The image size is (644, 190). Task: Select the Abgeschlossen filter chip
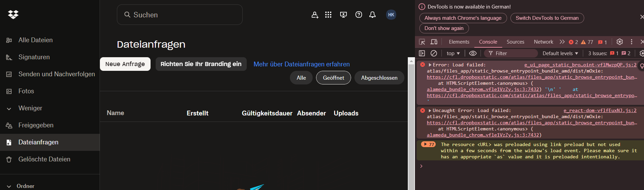coord(379,78)
